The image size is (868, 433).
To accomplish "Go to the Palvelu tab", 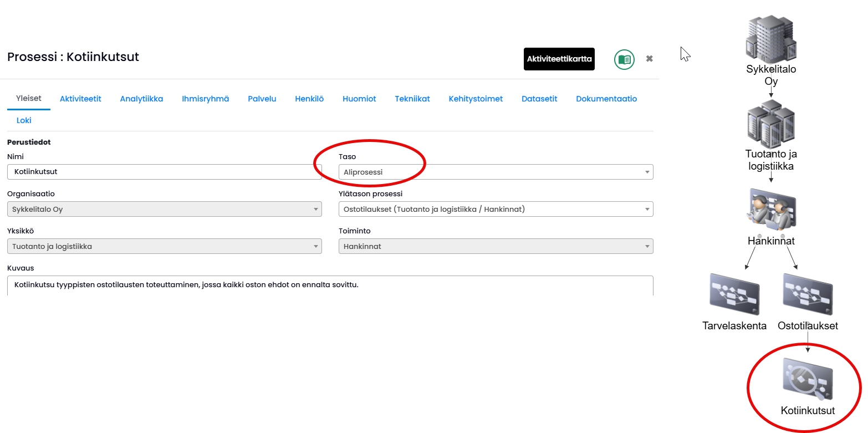I will [x=262, y=99].
